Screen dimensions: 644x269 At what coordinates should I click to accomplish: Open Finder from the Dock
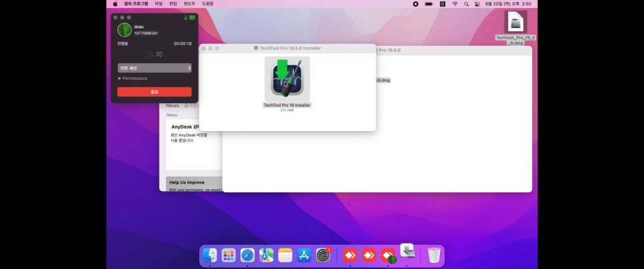coord(210,255)
